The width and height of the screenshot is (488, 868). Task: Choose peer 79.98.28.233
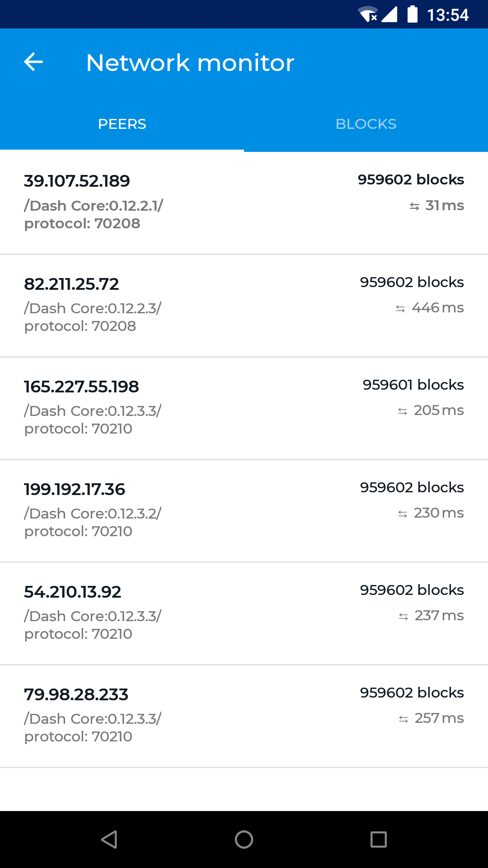coord(76,694)
